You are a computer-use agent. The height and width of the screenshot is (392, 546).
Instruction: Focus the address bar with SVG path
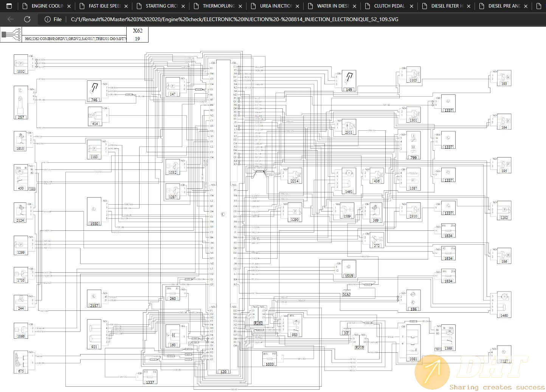(x=234, y=19)
